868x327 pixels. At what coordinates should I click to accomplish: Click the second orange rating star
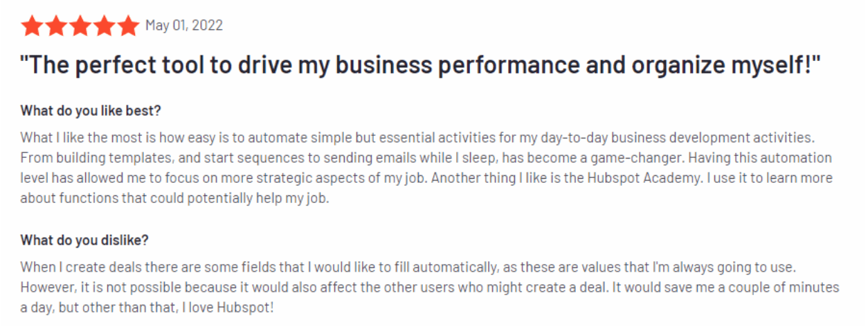point(56,26)
